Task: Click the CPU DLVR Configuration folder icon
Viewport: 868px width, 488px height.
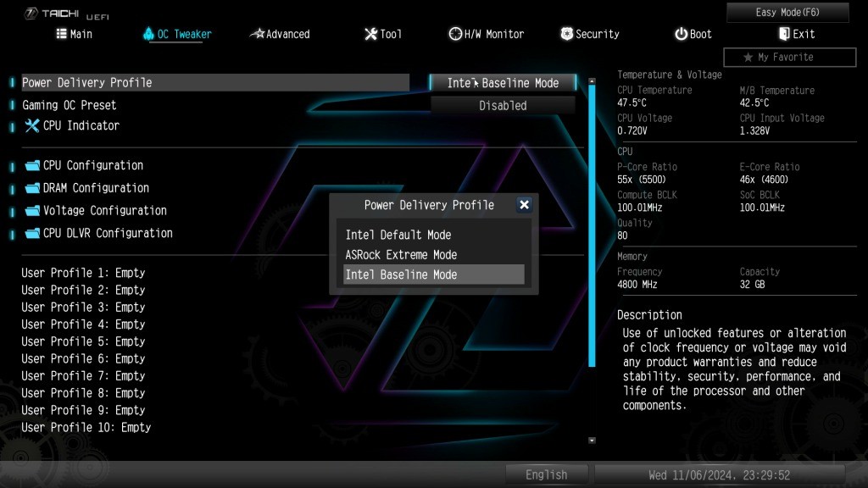Action: pos(33,234)
